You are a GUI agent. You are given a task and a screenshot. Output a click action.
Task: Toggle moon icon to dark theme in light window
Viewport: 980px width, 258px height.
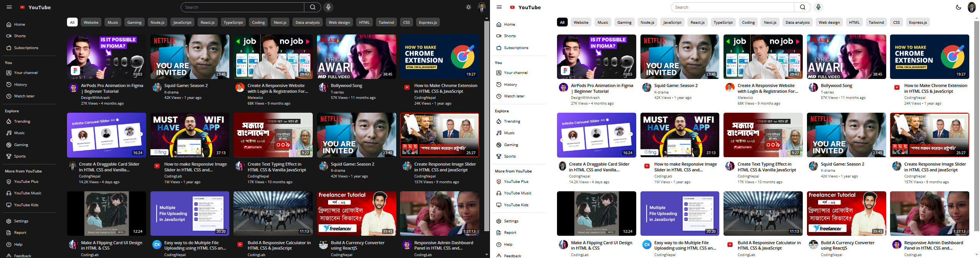point(959,7)
